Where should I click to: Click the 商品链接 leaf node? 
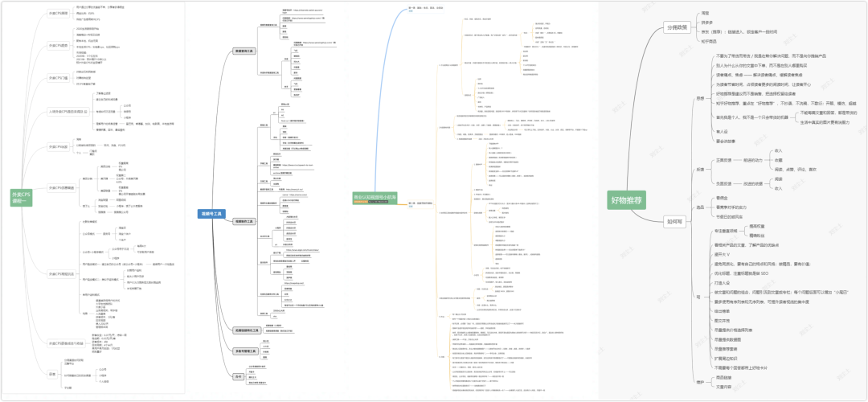[x=724, y=376]
